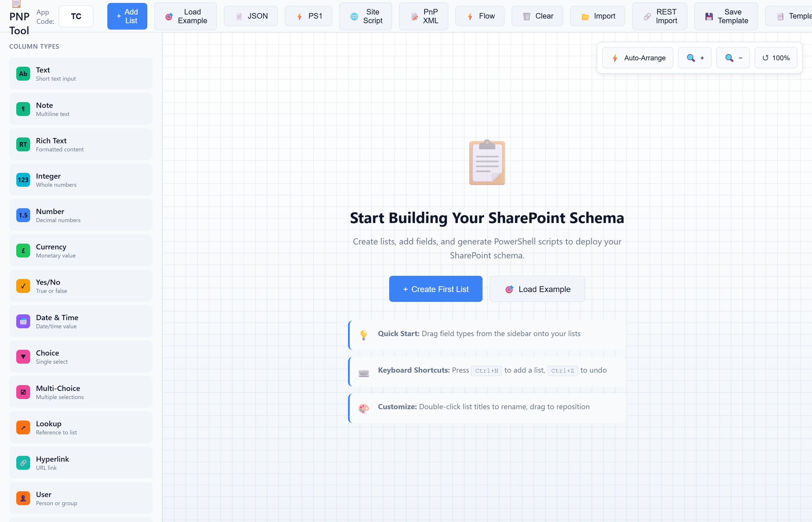Click Create First List button
The width and height of the screenshot is (812, 522).
[x=436, y=289]
